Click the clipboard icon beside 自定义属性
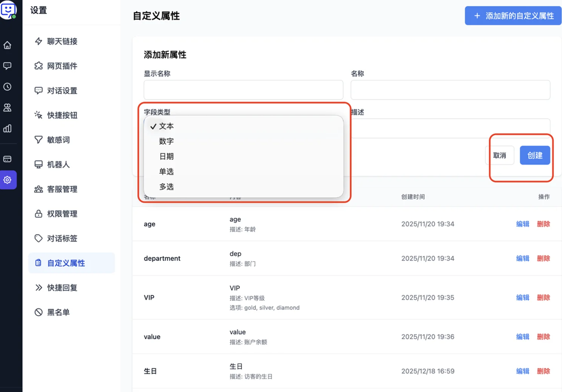Viewport: 562px width, 392px height. click(x=38, y=263)
